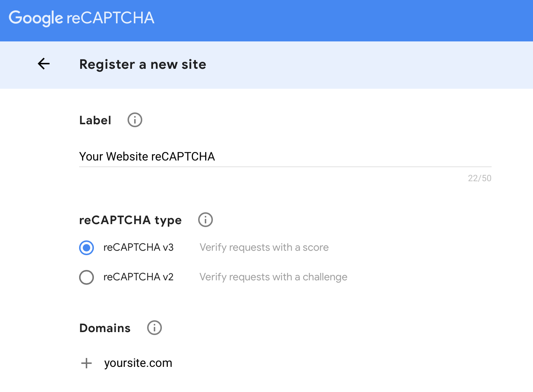Click the "Domains" section heading
The height and width of the screenshot is (392, 533).
[105, 328]
